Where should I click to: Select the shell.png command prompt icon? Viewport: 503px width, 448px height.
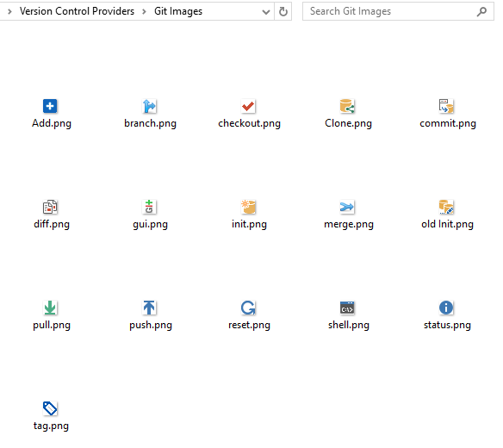click(347, 308)
